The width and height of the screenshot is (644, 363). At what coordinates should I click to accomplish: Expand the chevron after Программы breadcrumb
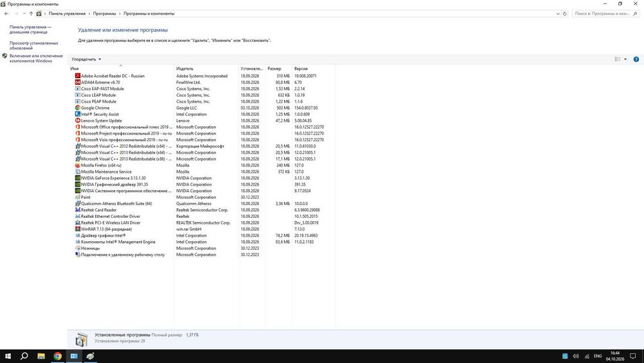pos(120,14)
